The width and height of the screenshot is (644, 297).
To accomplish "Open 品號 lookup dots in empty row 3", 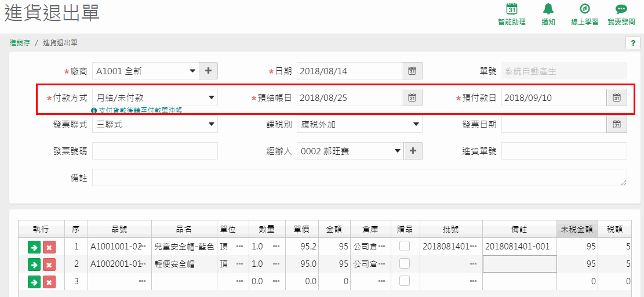I will 143,281.
